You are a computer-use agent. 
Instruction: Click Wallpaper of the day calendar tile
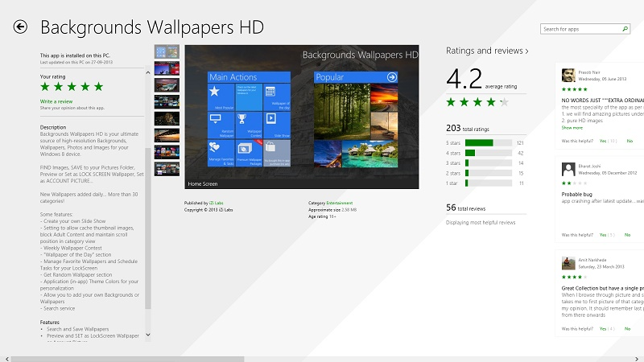(277, 97)
